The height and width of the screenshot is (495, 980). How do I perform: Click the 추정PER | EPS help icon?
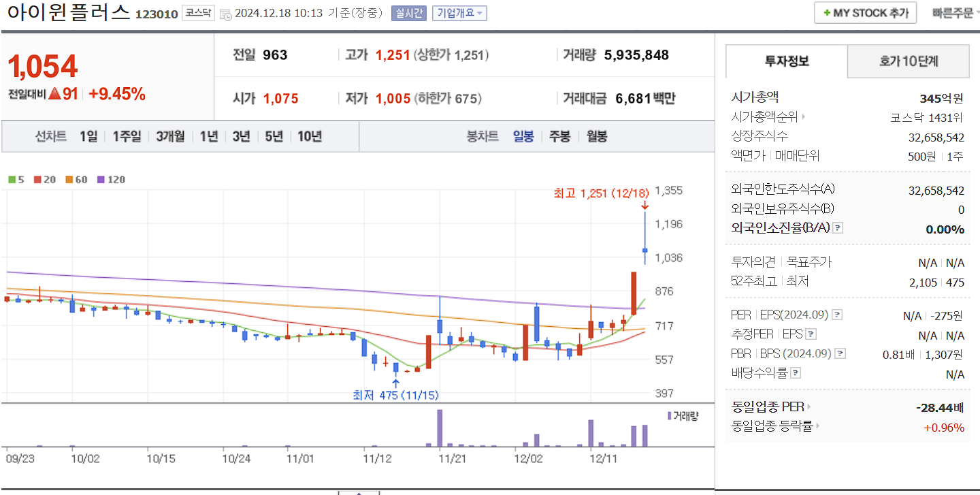pos(810,334)
